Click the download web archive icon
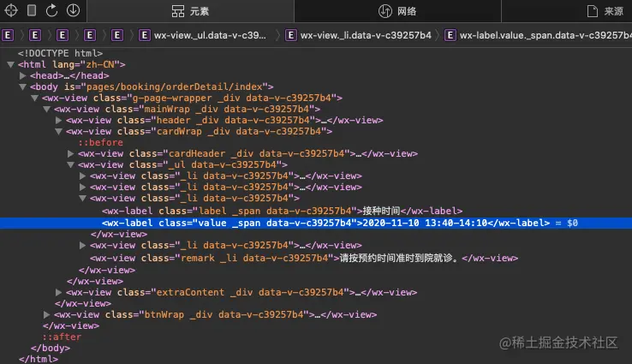This screenshot has height=364, width=632. click(73, 10)
